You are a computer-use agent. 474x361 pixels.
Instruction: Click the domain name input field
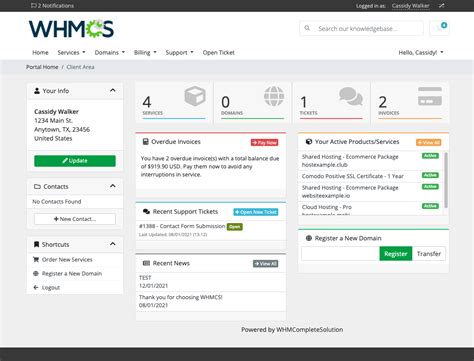[340, 254]
